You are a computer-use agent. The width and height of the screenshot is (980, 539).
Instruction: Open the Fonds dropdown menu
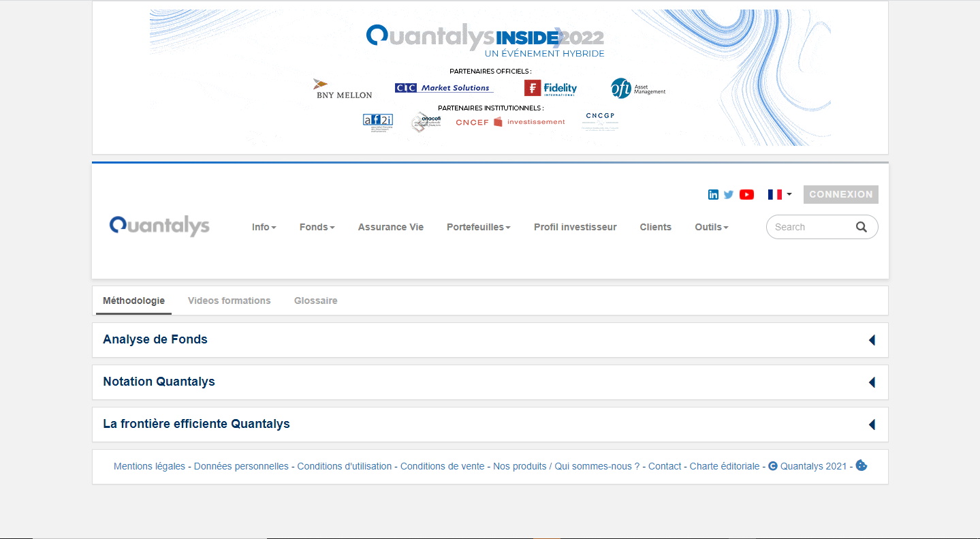pyautogui.click(x=317, y=227)
